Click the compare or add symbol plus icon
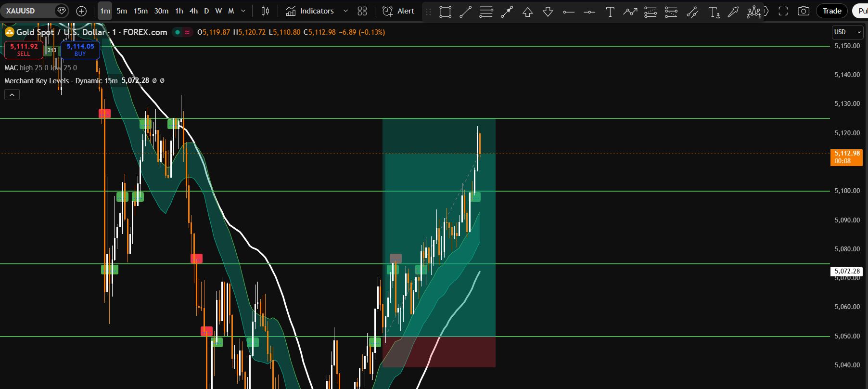Viewport: 868px width, 389px height. pos(81,11)
